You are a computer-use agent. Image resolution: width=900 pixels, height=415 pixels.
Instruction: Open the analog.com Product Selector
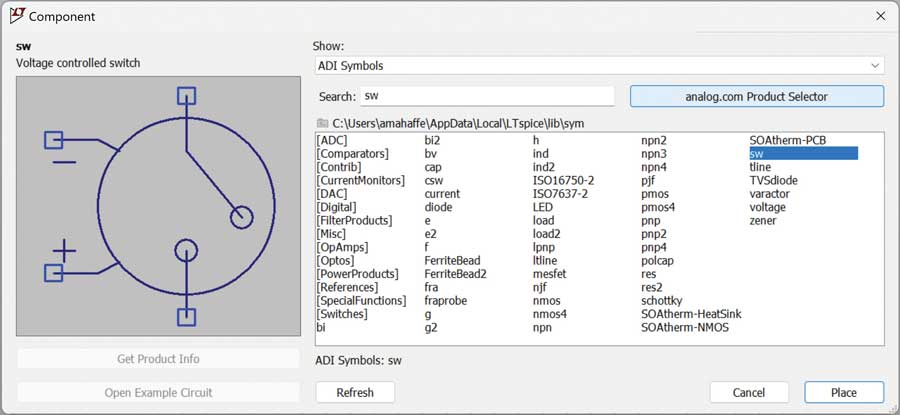[x=756, y=96]
